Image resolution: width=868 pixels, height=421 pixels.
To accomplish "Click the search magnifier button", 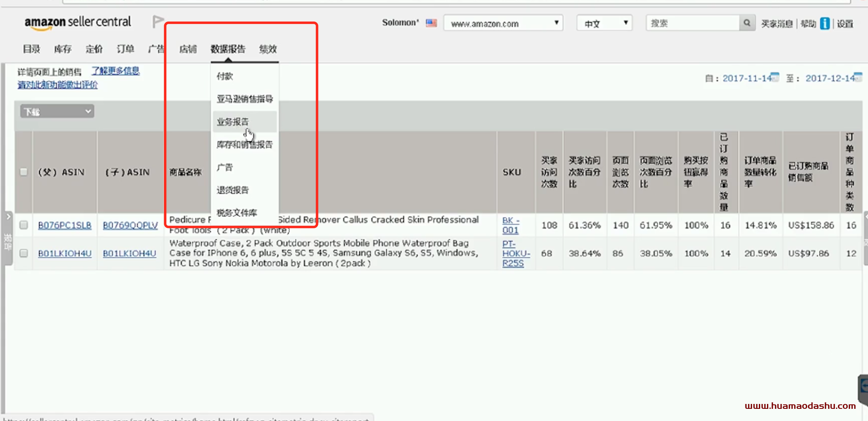I will coord(747,23).
